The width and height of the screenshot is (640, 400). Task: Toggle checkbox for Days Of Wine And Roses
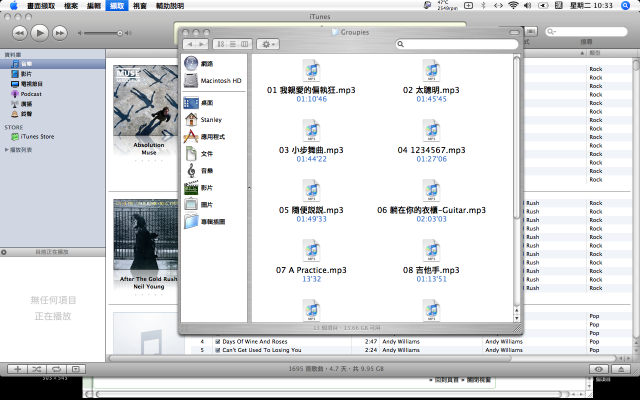(x=218, y=342)
